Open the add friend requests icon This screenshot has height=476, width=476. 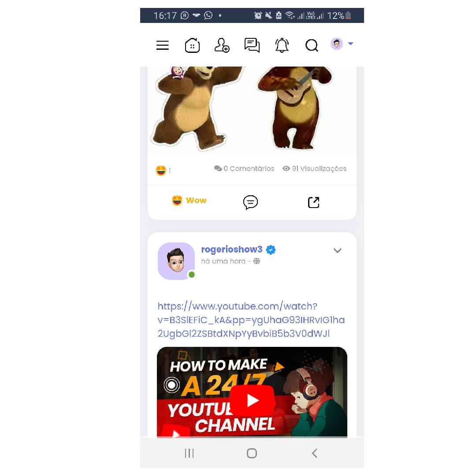tap(222, 45)
